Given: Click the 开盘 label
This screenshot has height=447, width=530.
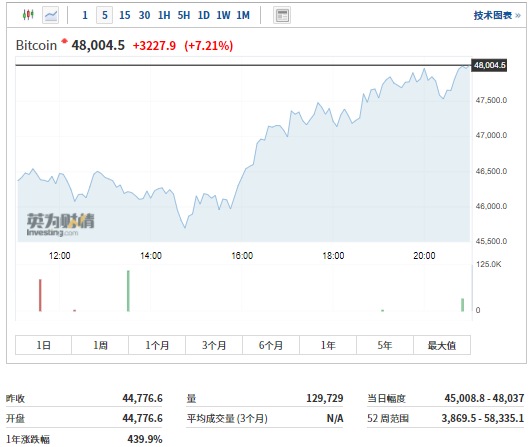Looking at the screenshot, I should point(15,419).
